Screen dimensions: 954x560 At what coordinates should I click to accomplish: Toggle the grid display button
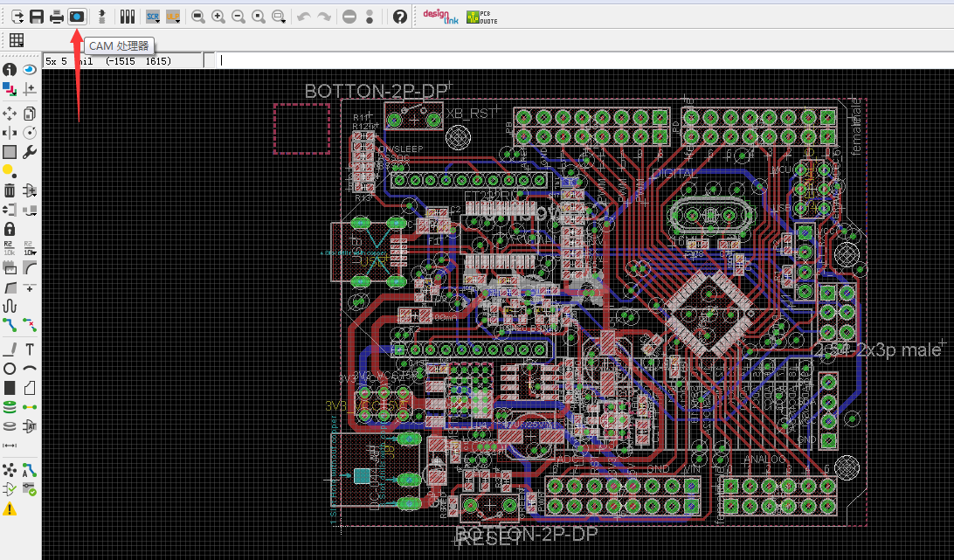pyautogui.click(x=17, y=41)
